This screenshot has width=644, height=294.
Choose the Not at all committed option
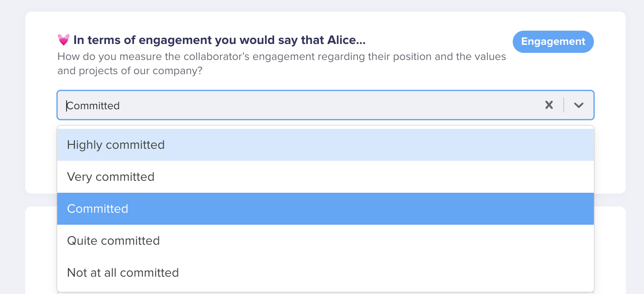[326, 273]
